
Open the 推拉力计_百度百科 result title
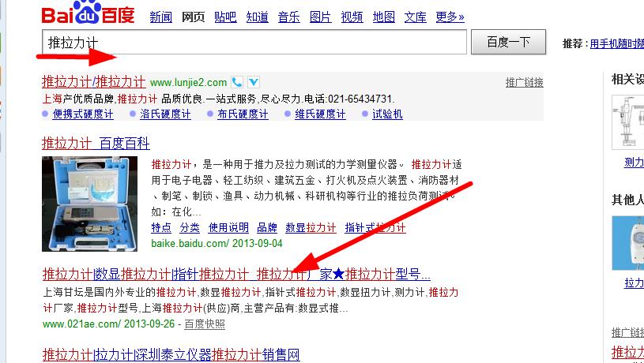tap(96, 144)
